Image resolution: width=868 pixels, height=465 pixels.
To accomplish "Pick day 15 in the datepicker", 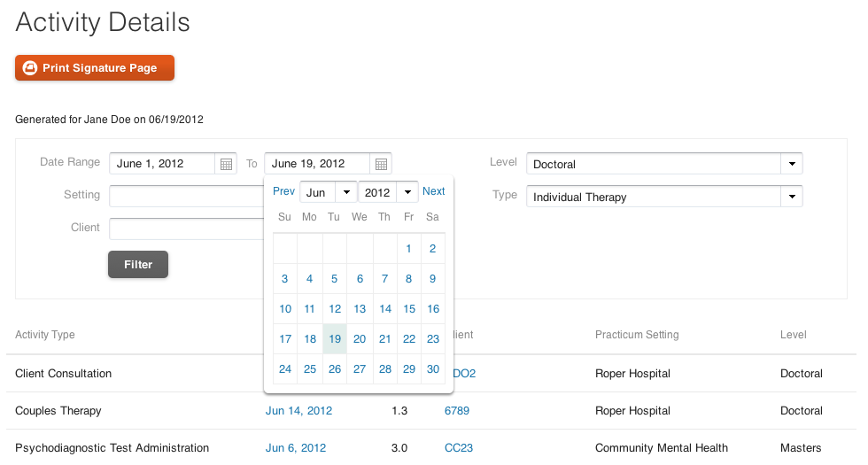I will (409, 309).
